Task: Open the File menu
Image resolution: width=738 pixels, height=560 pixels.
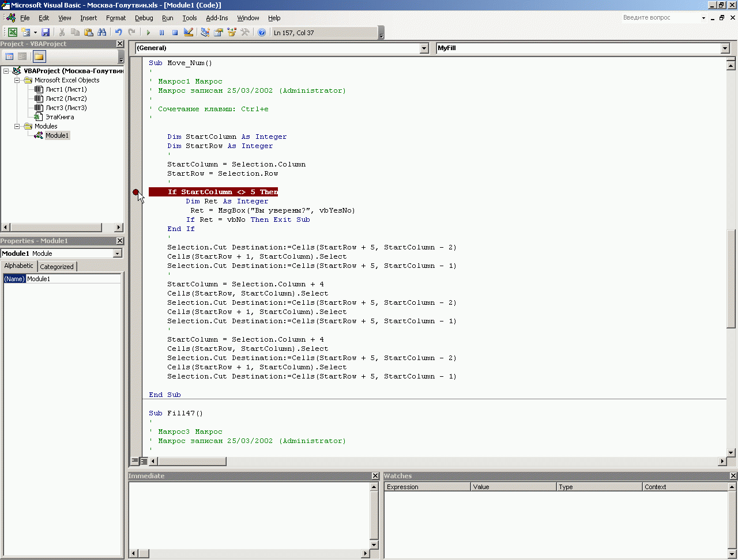Action: pos(25,18)
